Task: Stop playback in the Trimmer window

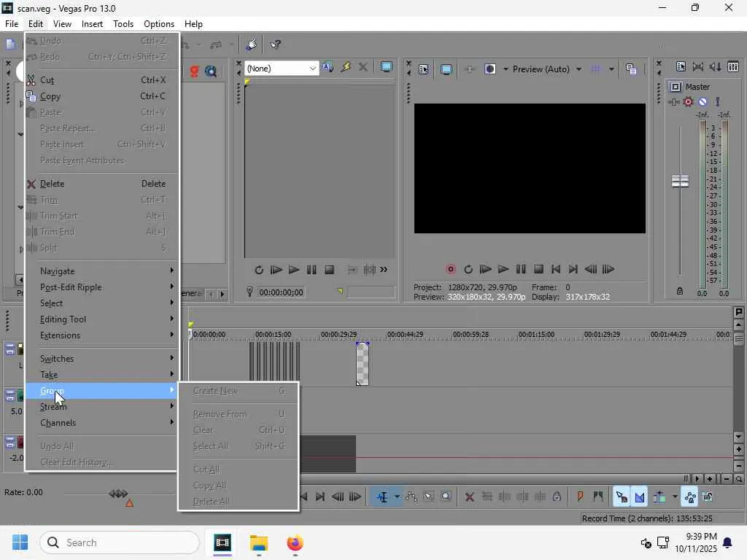Action: 329,270
